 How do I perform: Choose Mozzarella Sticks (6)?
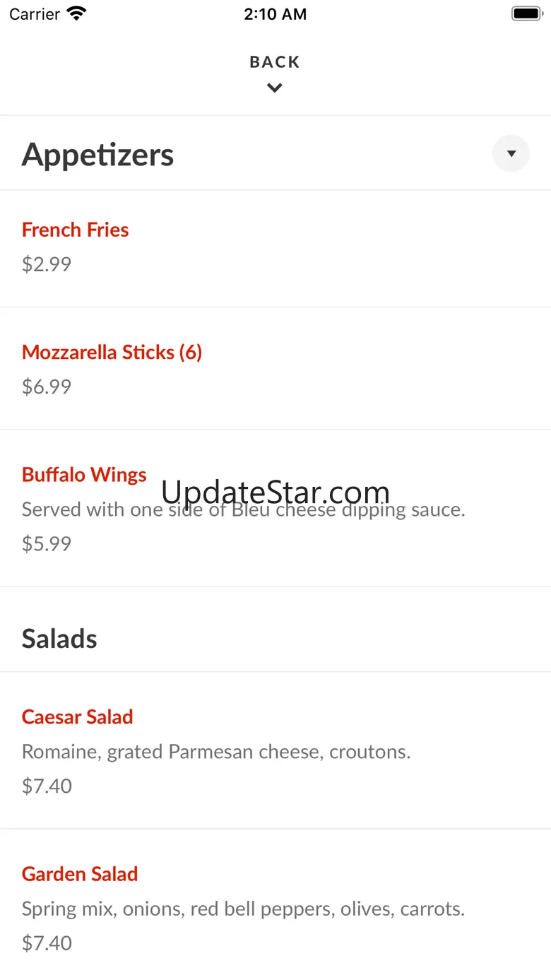[x=112, y=352]
